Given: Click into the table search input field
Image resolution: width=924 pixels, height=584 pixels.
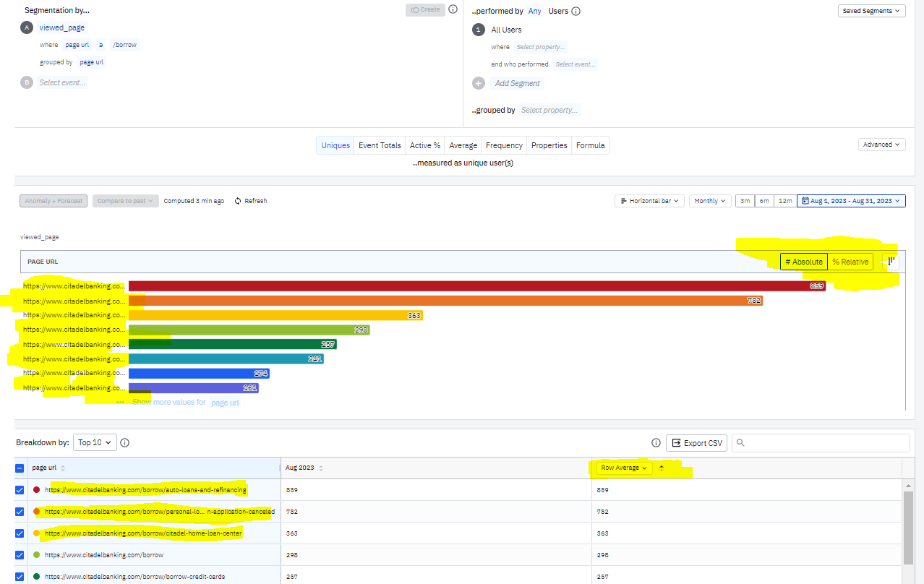Looking at the screenshot, I should tap(821, 443).
